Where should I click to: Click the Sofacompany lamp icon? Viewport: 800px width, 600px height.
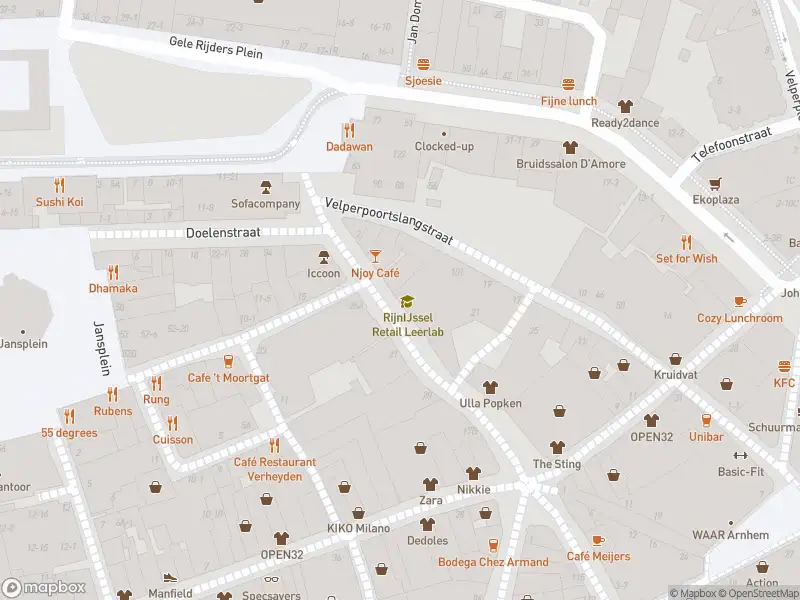[265, 187]
